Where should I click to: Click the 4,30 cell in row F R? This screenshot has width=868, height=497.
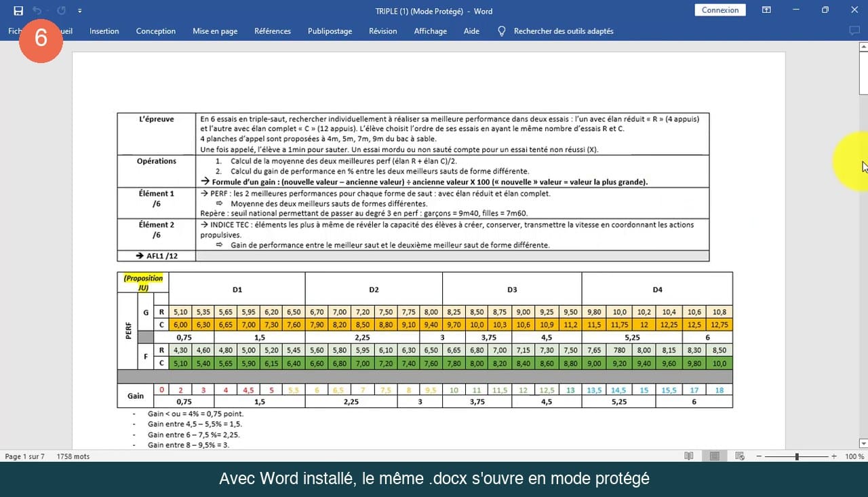coord(180,350)
